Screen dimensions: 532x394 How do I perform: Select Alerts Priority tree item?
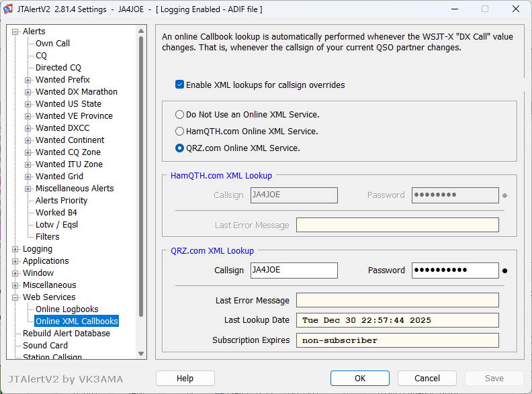click(x=61, y=201)
